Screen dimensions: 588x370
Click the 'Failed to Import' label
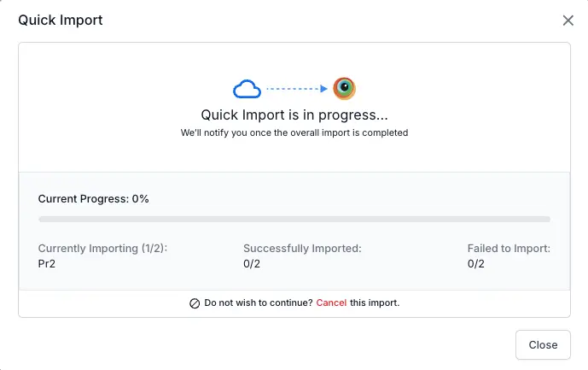[x=509, y=249]
